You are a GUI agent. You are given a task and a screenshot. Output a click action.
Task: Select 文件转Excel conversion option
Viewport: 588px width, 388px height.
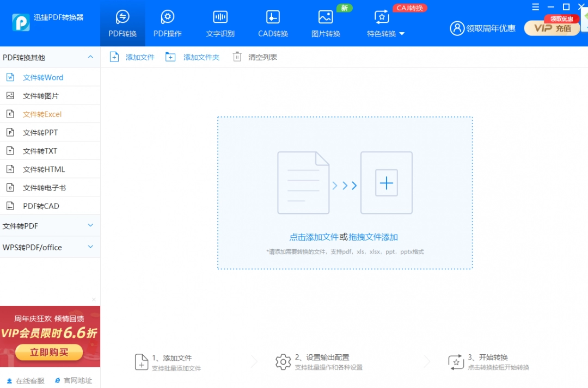(x=44, y=114)
